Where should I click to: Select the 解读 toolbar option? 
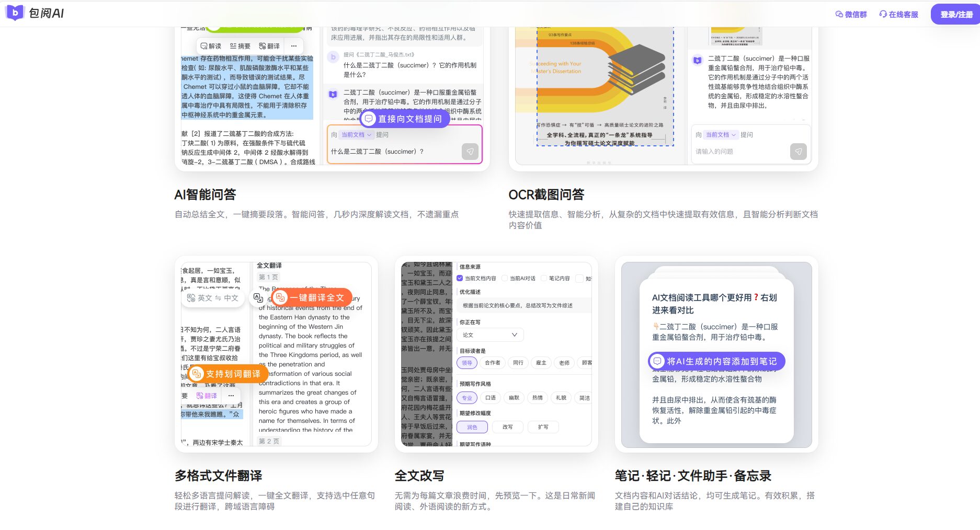[211, 46]
